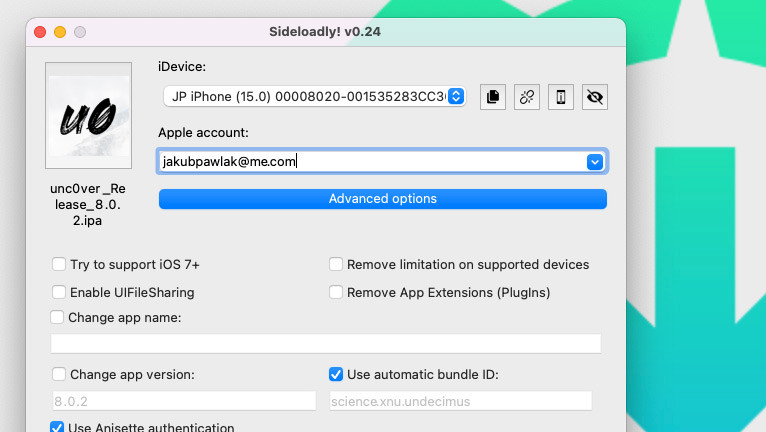766x432 pixels.
Task: Uncheck Use automatic bundle ID
Action: [x=336, y=374]
